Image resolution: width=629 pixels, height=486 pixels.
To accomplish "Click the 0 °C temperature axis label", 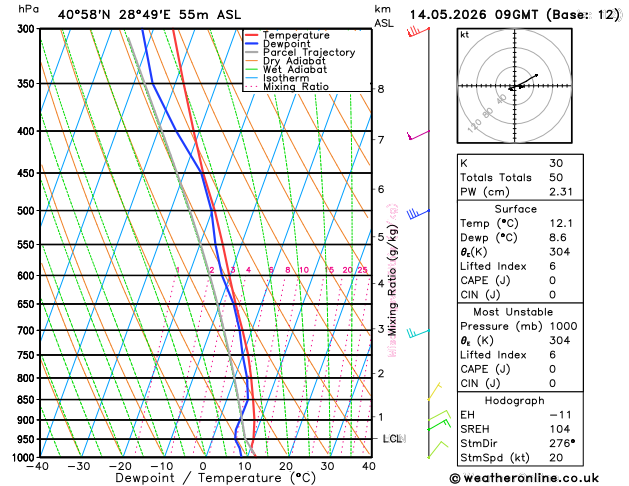I will point(203,466).
